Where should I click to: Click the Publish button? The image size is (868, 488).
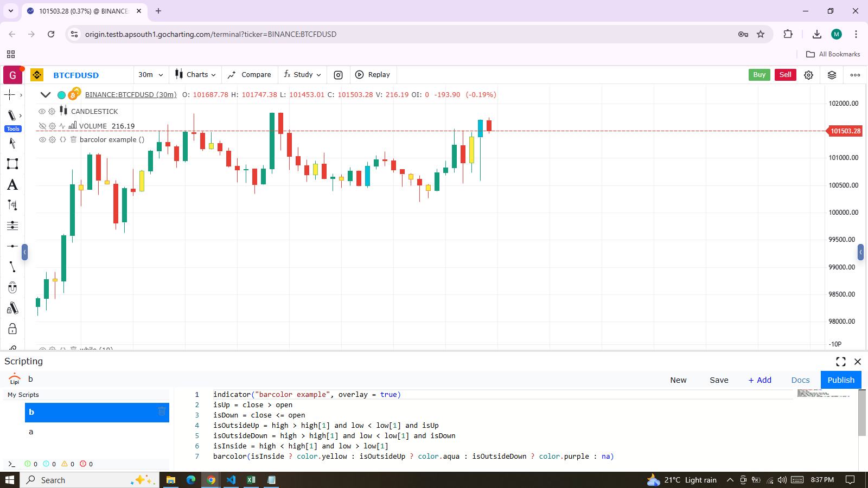click(840, 380)
